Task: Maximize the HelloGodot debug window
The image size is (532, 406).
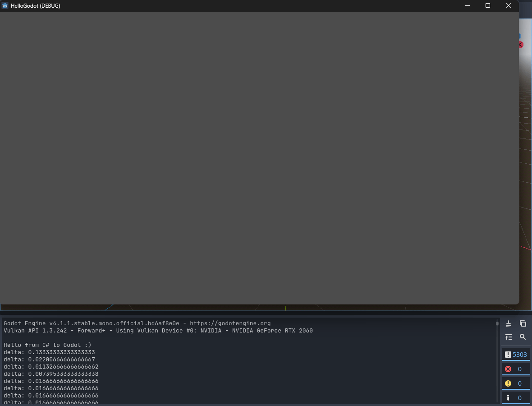Action: 487,5
